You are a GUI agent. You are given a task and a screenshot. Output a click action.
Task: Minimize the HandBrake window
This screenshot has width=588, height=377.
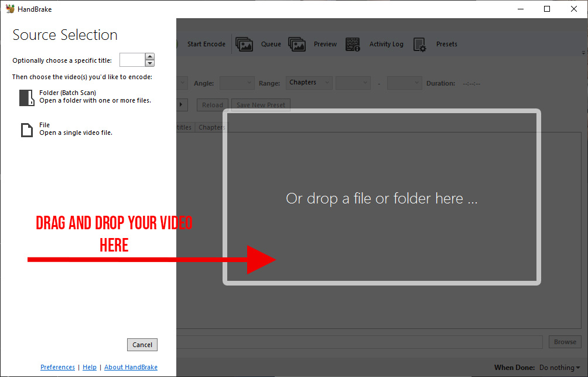(521, 9)
